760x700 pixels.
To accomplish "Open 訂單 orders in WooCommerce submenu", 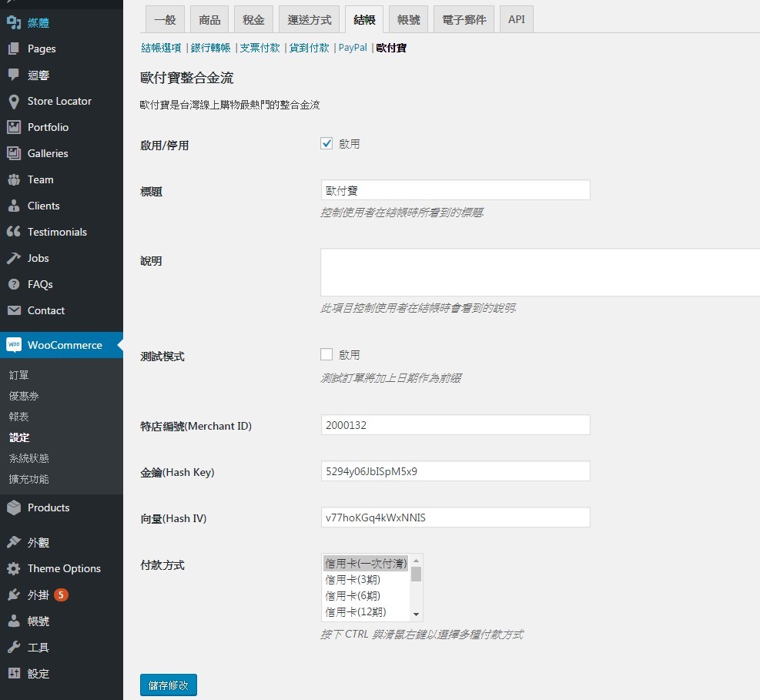I will click(19, 375).
